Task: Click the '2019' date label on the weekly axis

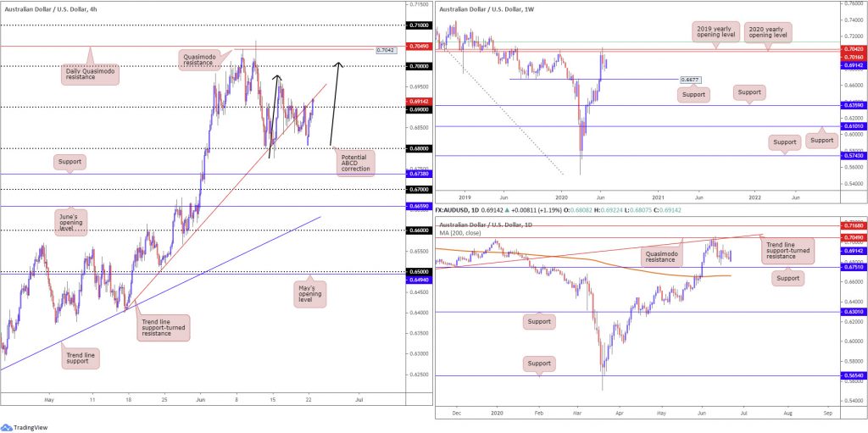Action: coord(465,197)
